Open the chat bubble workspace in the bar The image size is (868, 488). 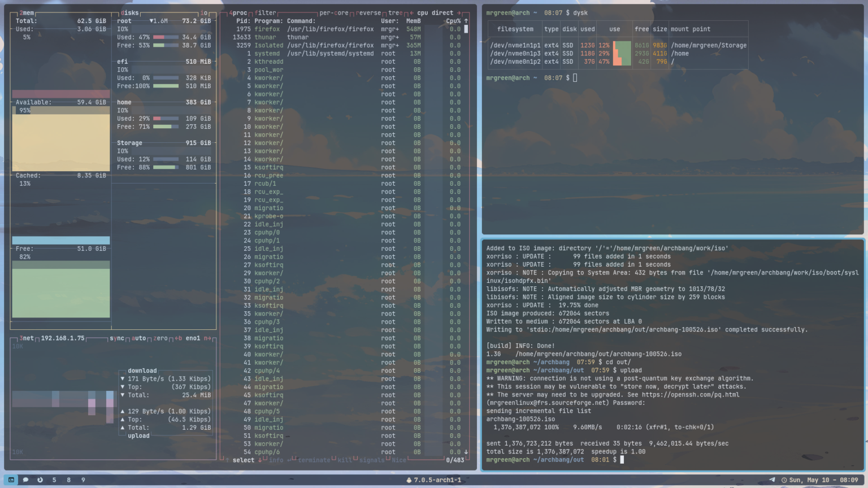click(x=25, y=480)
